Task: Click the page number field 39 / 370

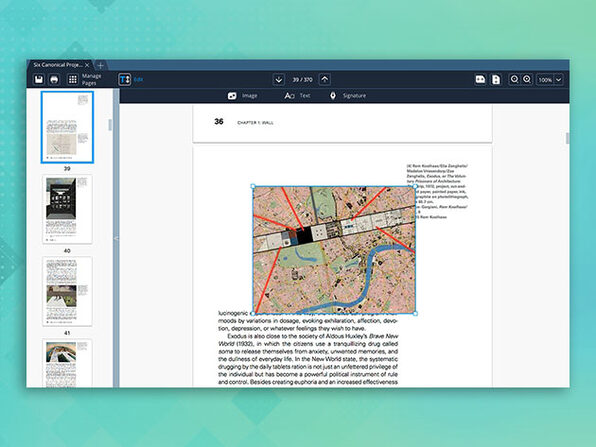Action: [x=302, y=79]
